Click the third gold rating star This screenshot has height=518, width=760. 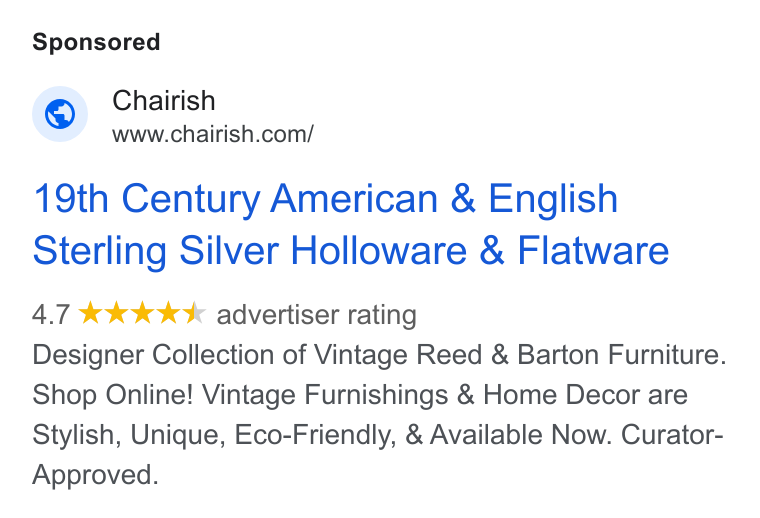click(x=142, y=313)
